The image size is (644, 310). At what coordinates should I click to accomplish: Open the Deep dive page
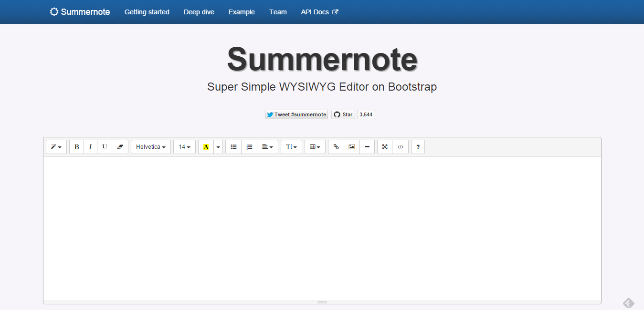click(199, 12)
